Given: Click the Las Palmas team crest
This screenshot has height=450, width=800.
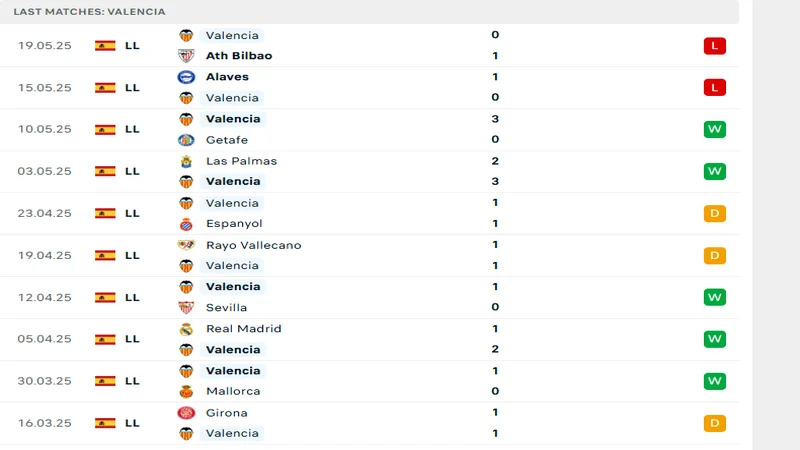Looking at the screenshot, I should pyautogui.click(x=186, y=161).
